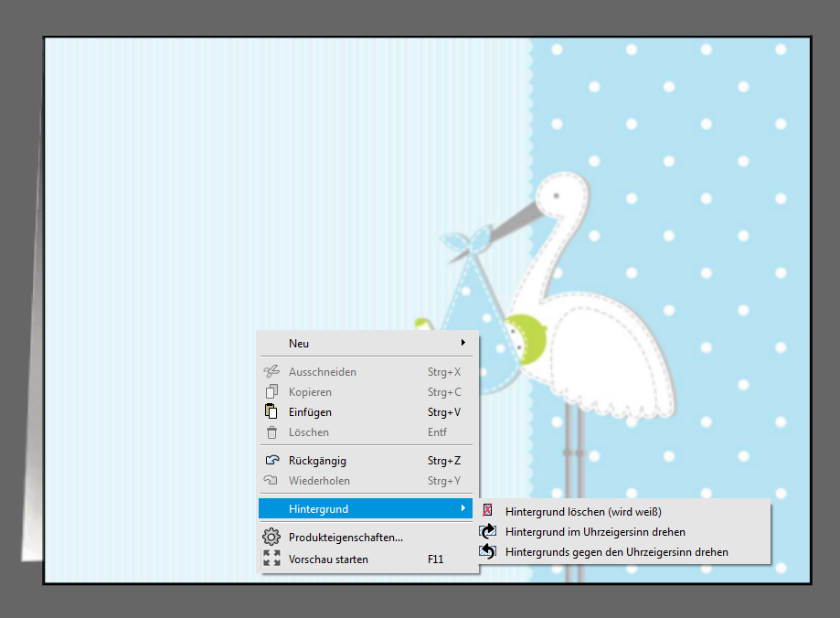
Task: Open the highlighted Hintergrund entry
Action: tap(366, 508)
